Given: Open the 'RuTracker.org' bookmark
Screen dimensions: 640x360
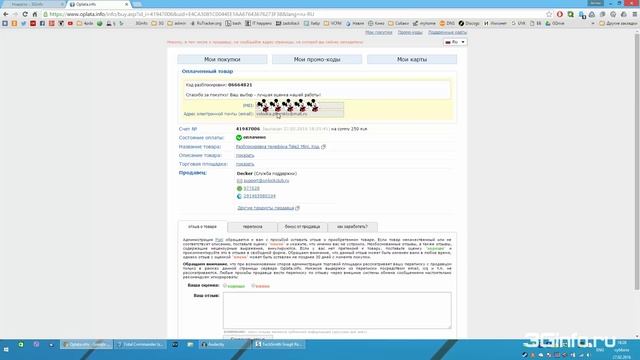Looking at the screenshot, I should coord(206,24).
